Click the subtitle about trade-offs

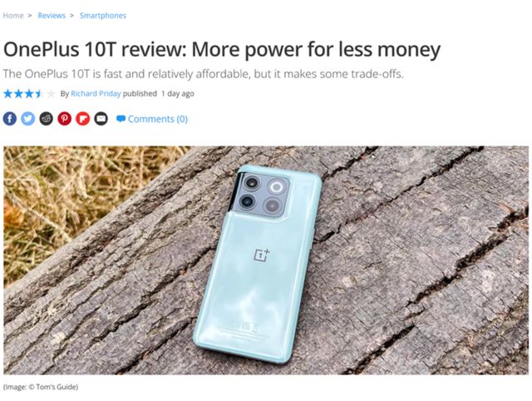tap(204, 74)
